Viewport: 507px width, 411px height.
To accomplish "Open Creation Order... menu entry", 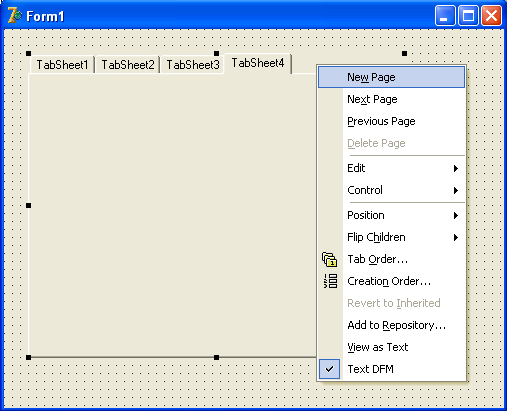I will click(x=391, y=281).
